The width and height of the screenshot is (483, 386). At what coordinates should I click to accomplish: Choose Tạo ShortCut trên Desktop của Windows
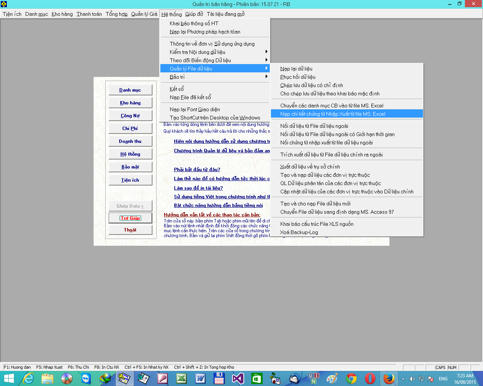point(215,118)
